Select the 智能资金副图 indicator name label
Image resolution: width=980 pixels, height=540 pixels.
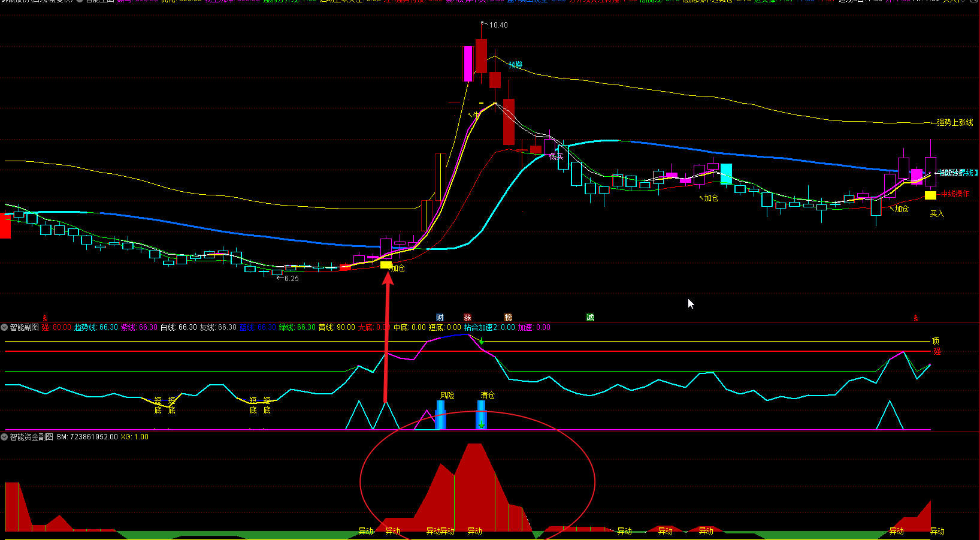tap(31, 437)
